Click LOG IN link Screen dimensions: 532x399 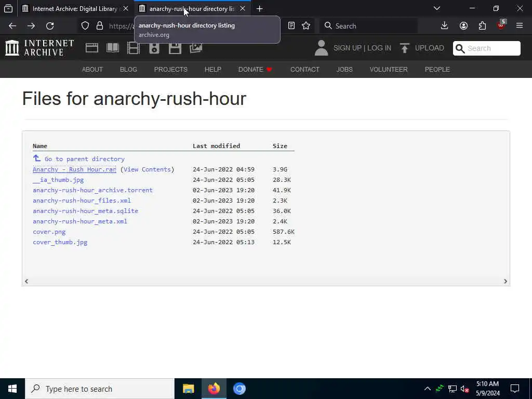click(379, 48)
